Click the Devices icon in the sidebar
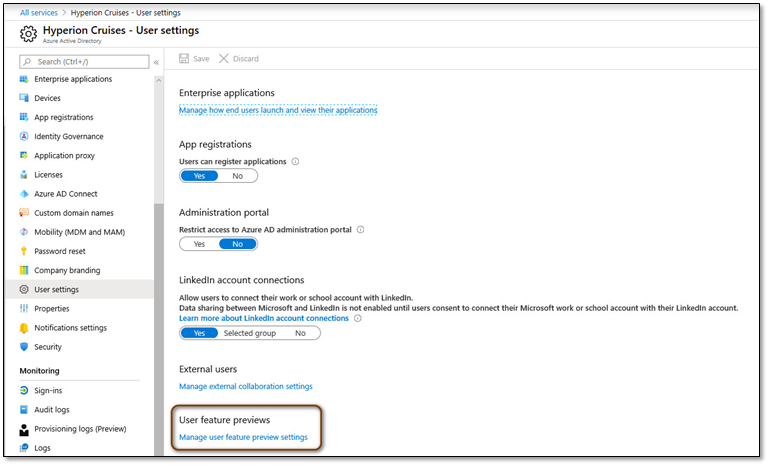The image size is (769, 466). (24, 98)
